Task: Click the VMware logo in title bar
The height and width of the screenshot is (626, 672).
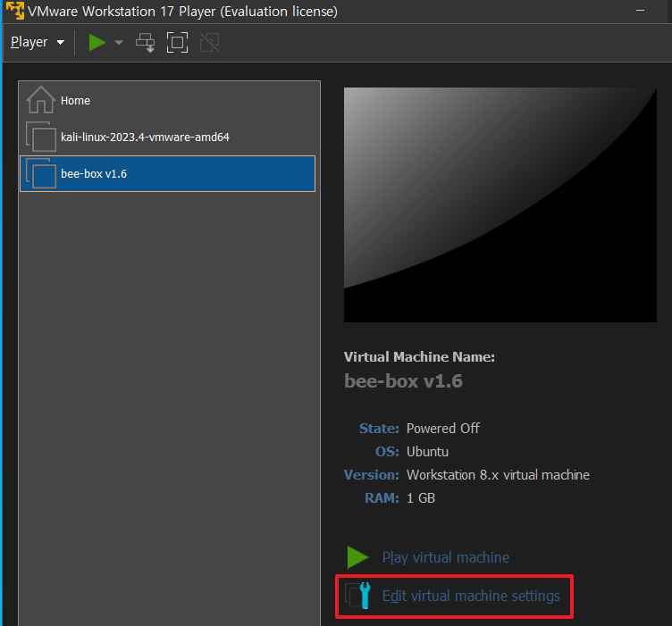Action: coord(15,11)
